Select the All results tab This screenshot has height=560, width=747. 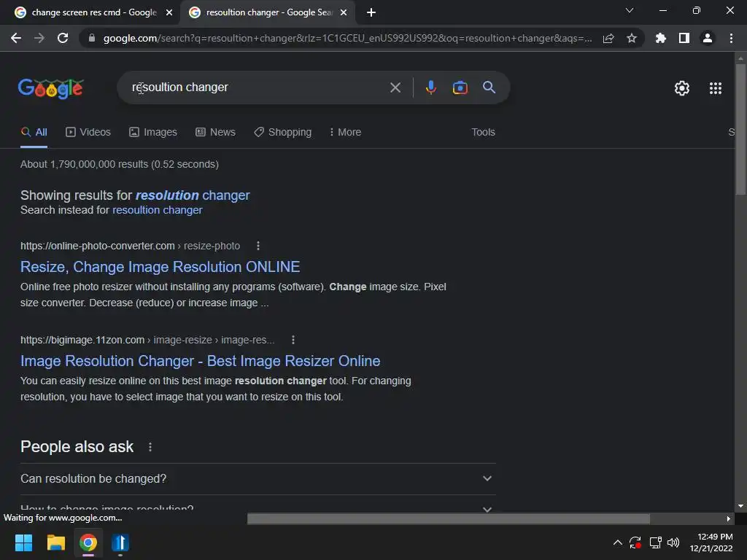[34, 133]
